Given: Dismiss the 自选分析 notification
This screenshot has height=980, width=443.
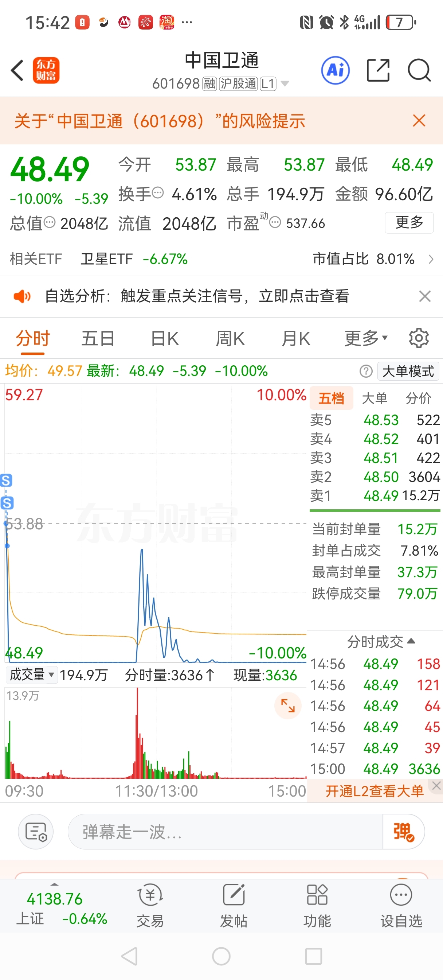Looking at the screenshot, I should point(425,296).
